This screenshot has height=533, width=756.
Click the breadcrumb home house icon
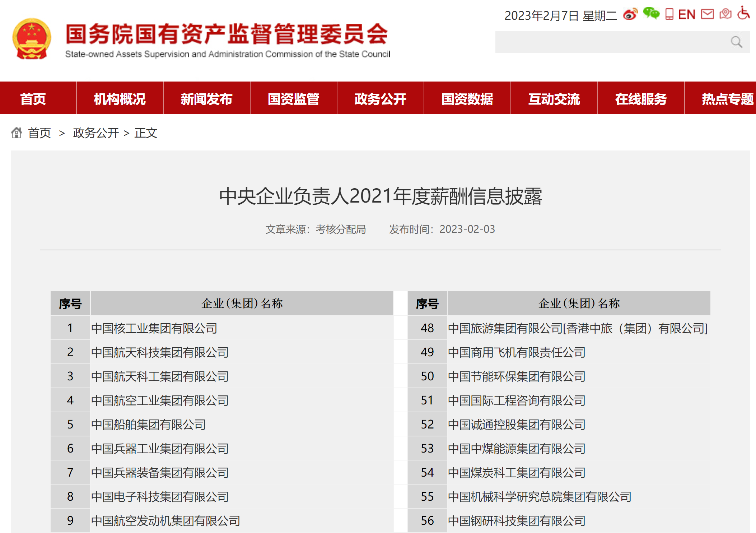click(17, 133)
